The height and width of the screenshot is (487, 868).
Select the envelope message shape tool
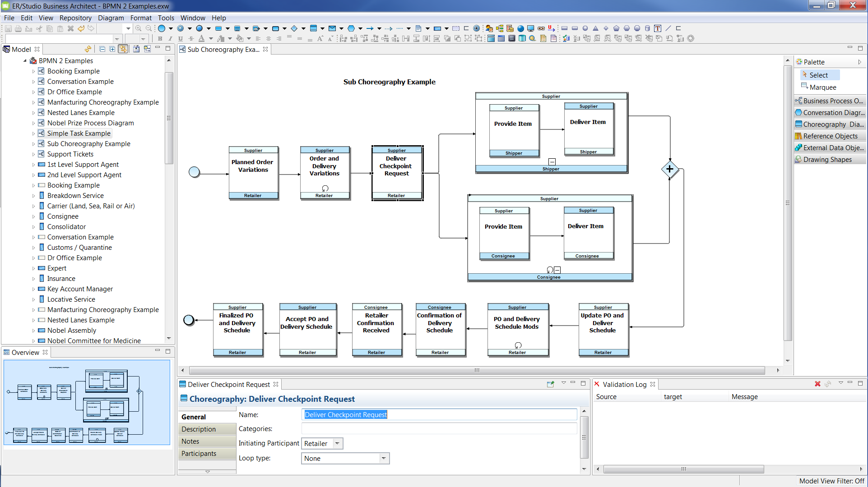(x=332, y=28)
